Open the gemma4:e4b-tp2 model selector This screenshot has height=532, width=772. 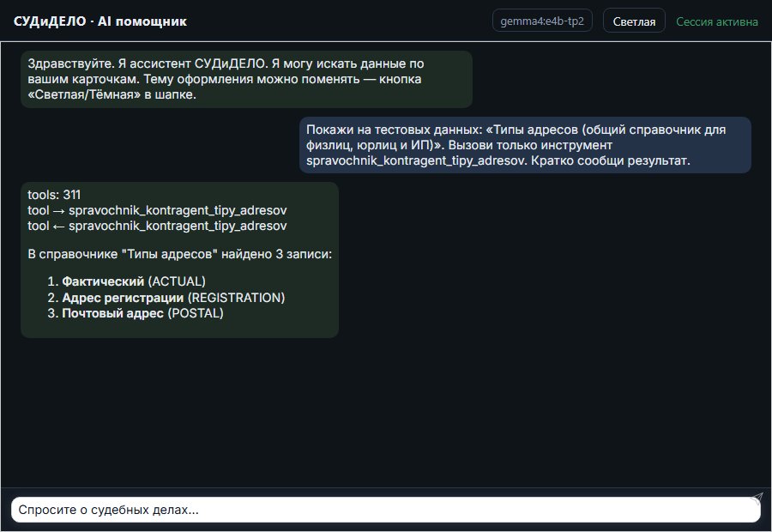(542, 21)
